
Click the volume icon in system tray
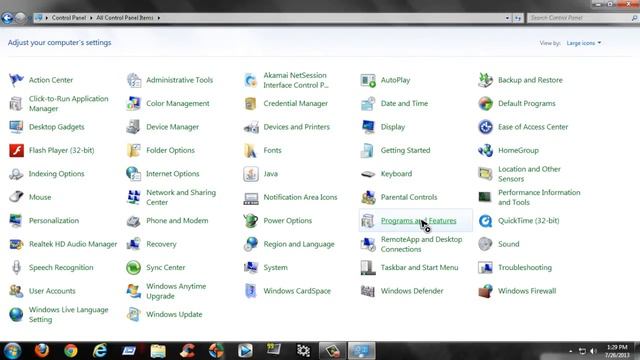click(593, 351)
